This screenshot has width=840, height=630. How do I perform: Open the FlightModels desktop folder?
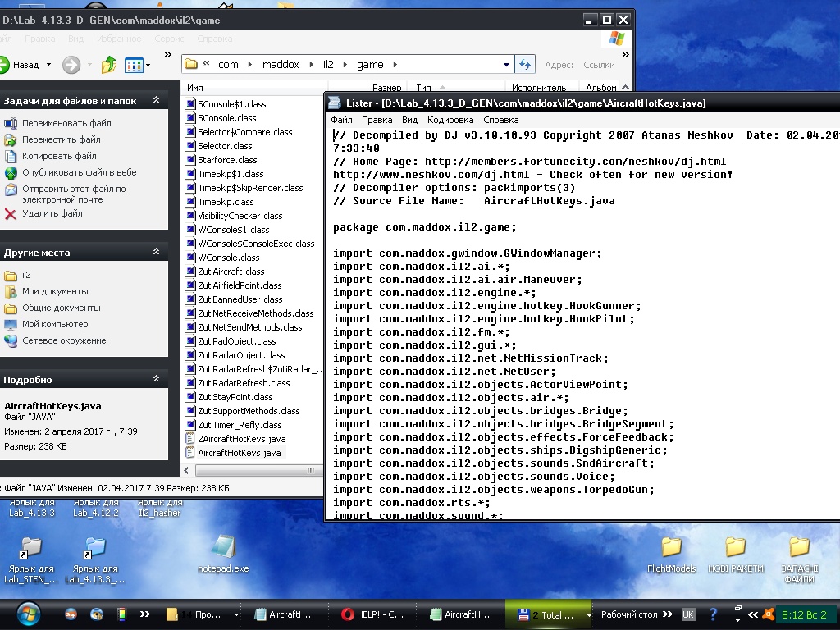coord(671,548)
